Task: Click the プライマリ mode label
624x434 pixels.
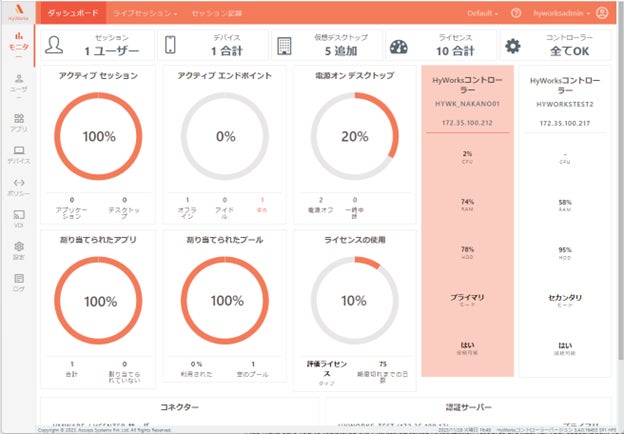Action: pos(467,298)
